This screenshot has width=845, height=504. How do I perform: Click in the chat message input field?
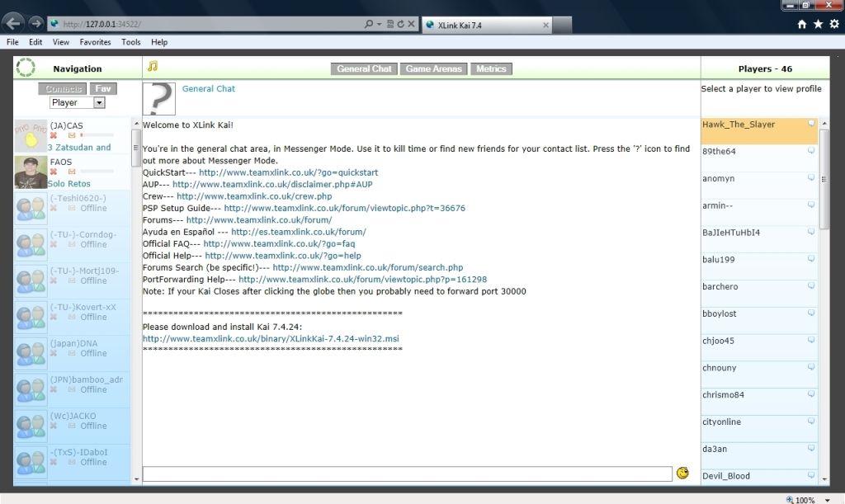407,473
